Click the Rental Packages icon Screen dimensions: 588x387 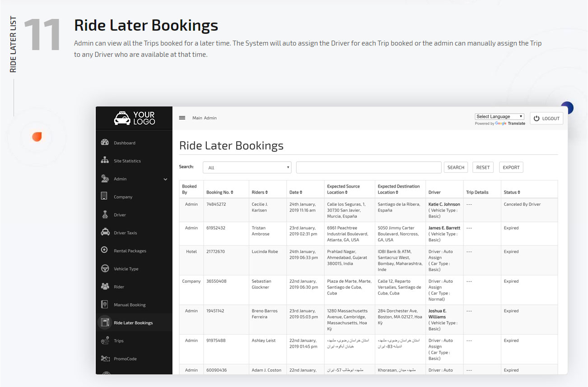pos(104,250)
